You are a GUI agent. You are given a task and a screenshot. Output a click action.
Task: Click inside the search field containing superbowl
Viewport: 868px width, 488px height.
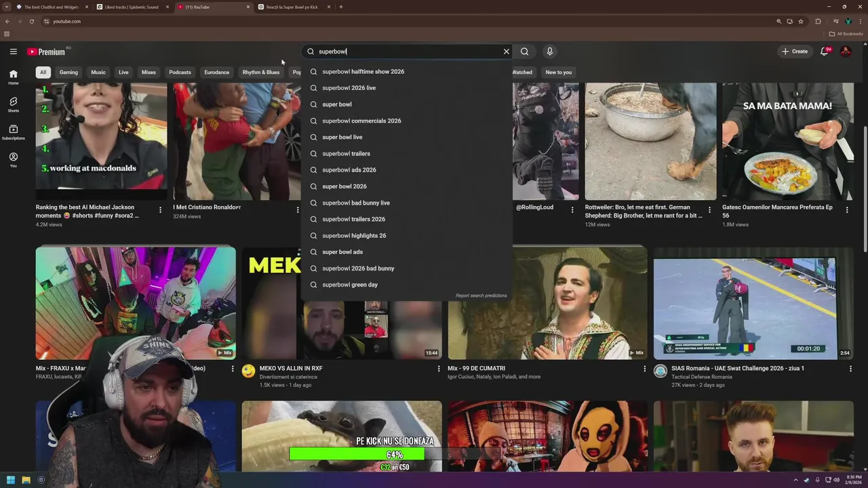click(x=407, y=52)
